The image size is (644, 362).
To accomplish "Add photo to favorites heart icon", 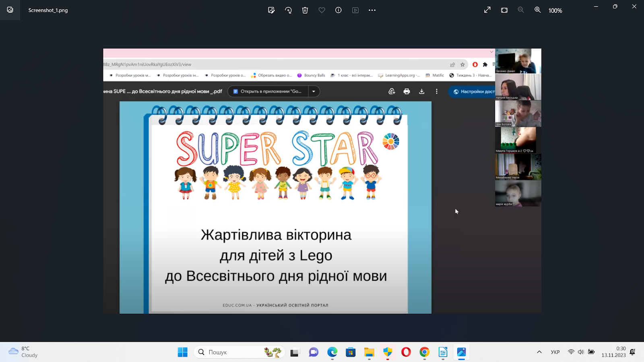I will [x=322, y=10].
